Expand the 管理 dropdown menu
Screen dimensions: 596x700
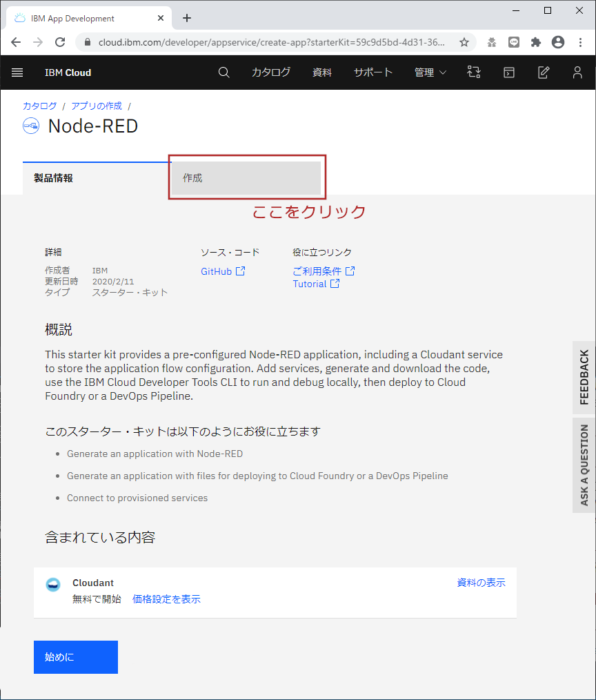(430, 72)
